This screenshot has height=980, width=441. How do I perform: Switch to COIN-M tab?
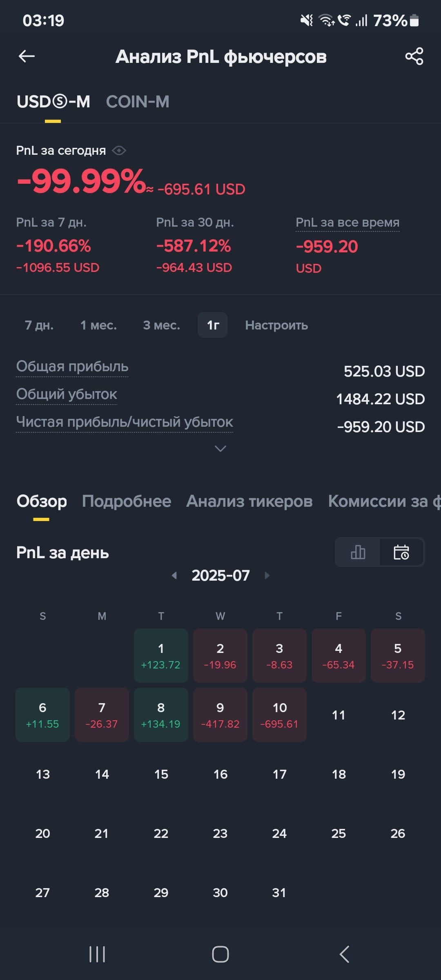coord(138,102)
